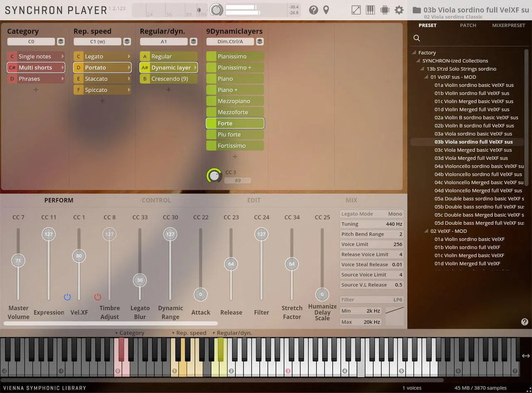Click the search magnifier in preset browser
Viewport: 532px width, 393px height.
click(x=417, y=38)
